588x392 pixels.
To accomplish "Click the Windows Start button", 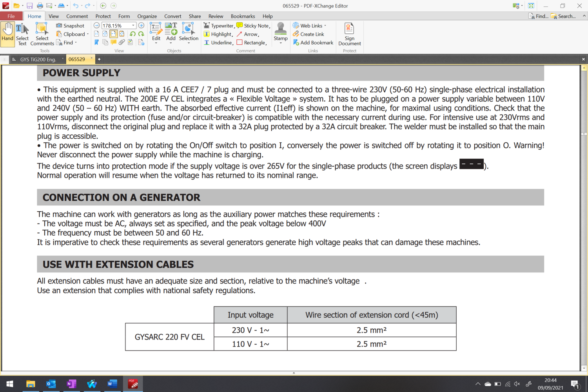I will tap(10, 384).
